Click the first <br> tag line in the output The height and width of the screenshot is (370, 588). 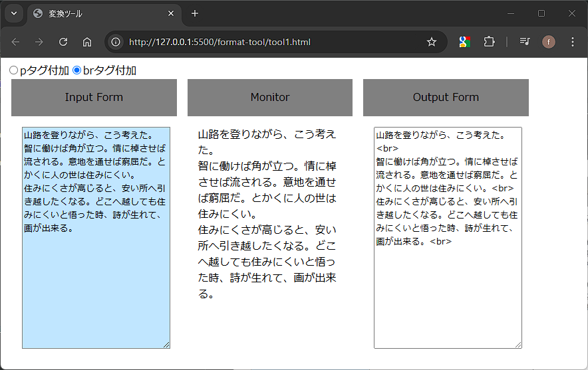click(387, 148)
